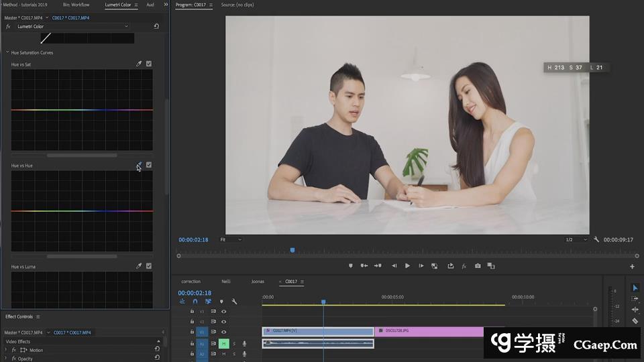
Task: Open timeline display settings wrench
Action: click(x=234, y=302)
